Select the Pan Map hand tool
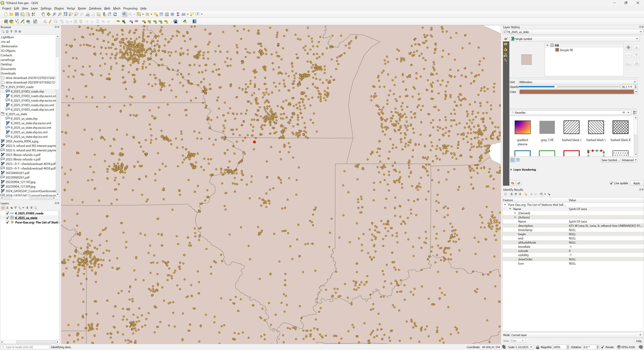 click(x=43, y=14)
